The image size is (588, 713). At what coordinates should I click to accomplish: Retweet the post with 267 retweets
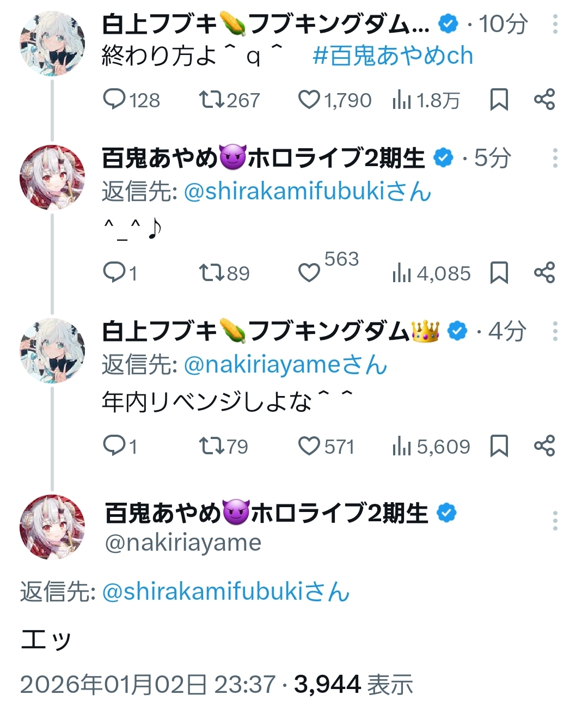[x=211, y=100]
